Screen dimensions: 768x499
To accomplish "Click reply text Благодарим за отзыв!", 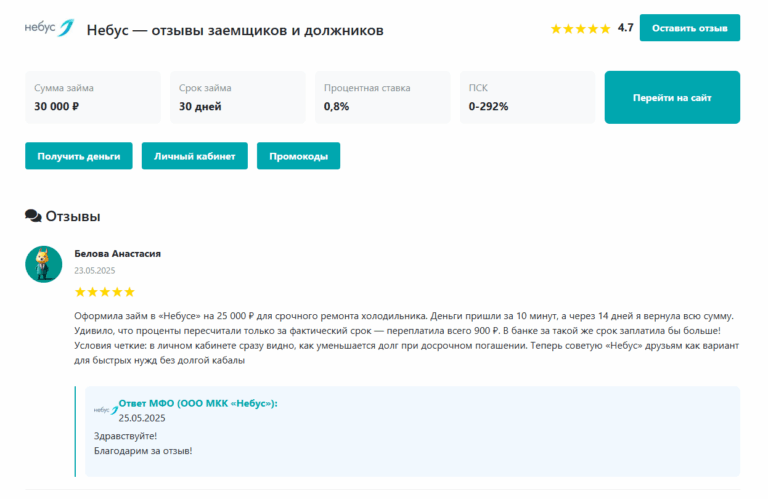I will pos(143,451).
